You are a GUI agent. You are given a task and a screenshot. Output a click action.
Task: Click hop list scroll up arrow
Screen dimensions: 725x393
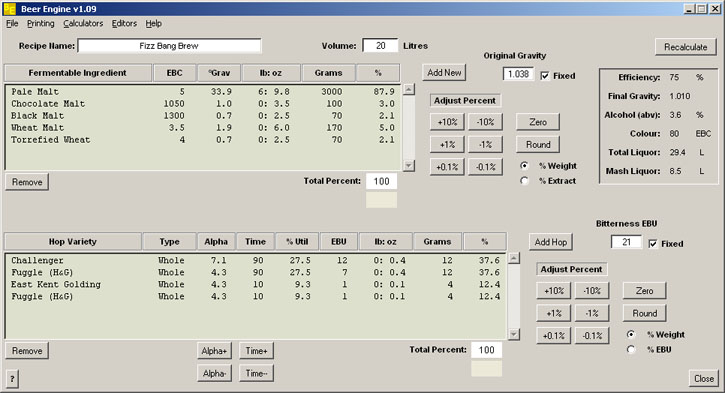514,258
